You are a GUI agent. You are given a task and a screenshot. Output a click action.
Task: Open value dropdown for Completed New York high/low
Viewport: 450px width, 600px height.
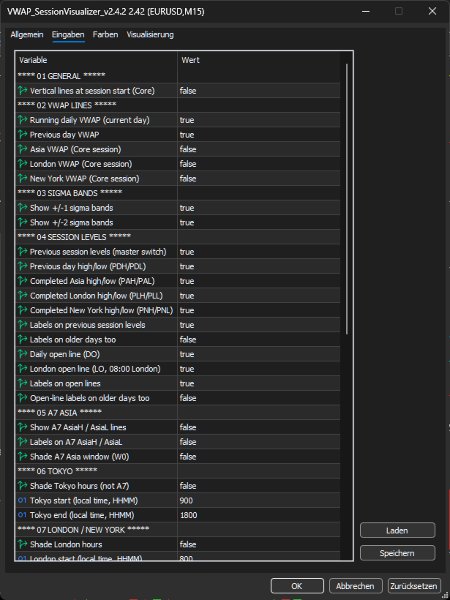[259, 310]
